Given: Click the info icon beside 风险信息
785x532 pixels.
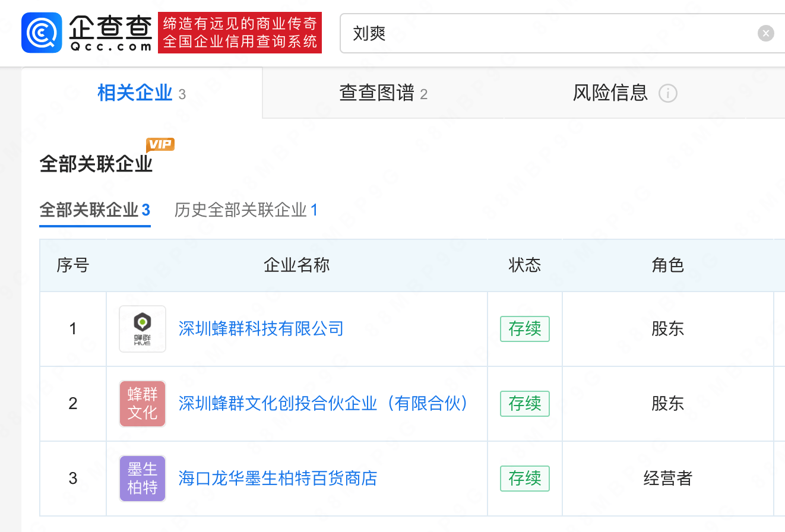Looking at the screenshot, I should point(668,94).
